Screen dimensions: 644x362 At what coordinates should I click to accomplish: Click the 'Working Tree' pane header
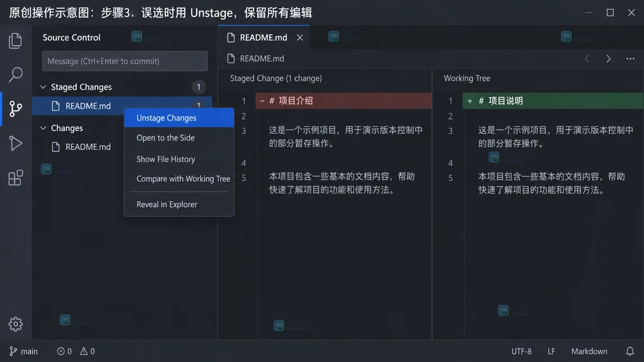(x=467, y=78)
